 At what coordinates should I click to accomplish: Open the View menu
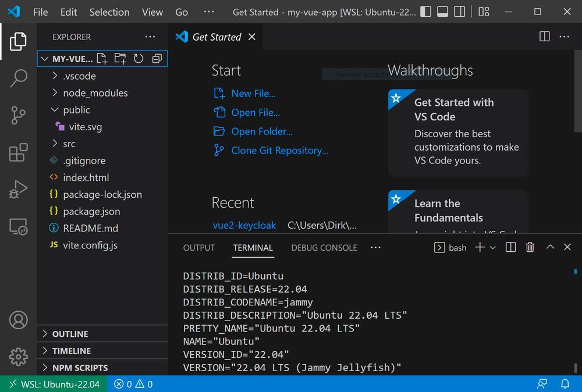pos(152,12)
